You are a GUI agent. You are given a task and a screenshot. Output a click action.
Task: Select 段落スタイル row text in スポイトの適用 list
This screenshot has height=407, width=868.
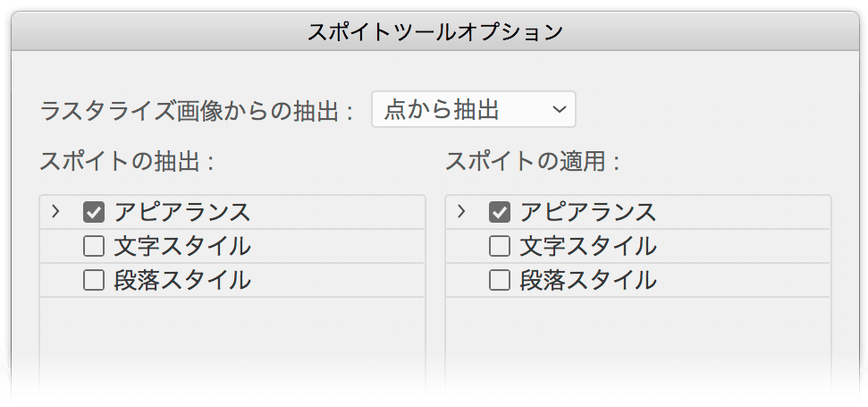(588, 281)
